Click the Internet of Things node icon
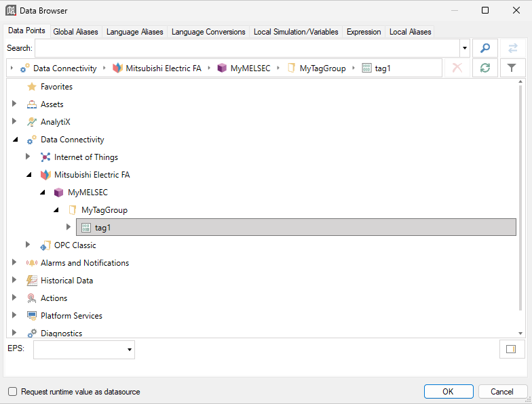The image size is (532, 404). click(45, 157)
